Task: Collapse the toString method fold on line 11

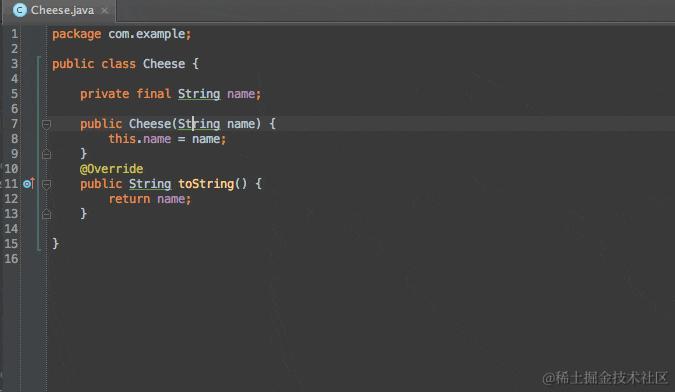Action: tap(46, 185)
